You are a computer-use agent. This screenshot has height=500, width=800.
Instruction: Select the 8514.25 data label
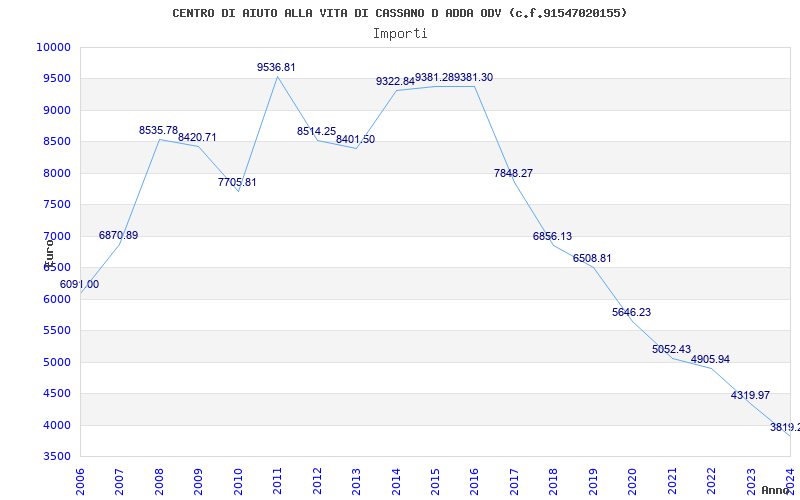point(316,132)
